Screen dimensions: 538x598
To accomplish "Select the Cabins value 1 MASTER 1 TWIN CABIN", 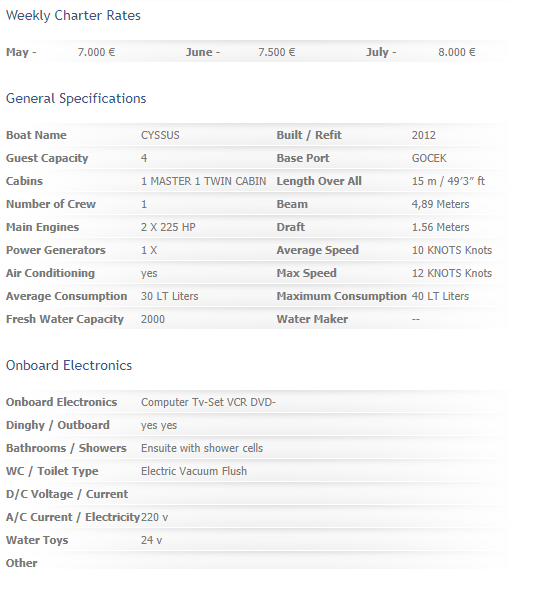I will coord(204,181).
